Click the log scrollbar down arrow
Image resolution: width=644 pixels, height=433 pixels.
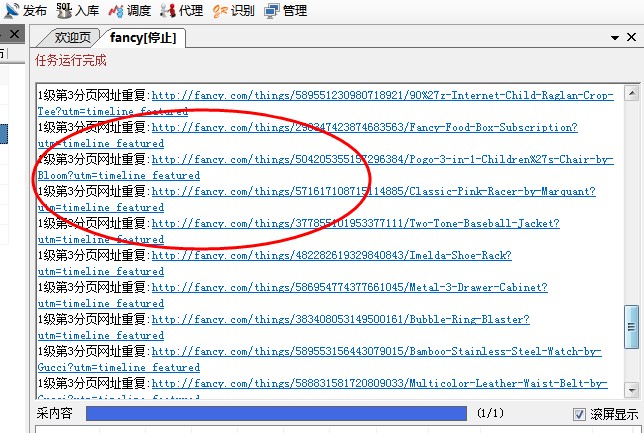631,388
